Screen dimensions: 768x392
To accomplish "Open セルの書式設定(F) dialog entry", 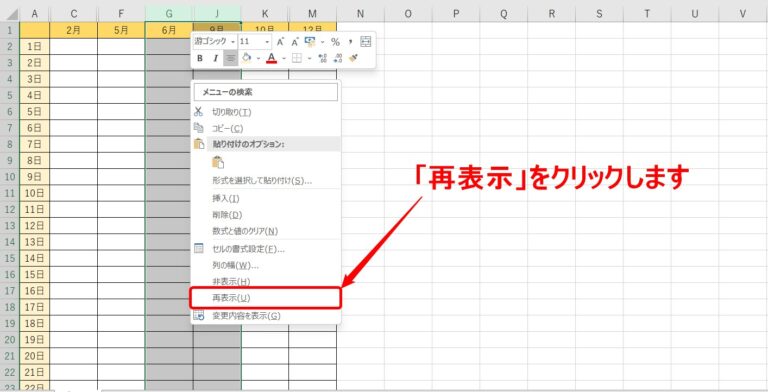I will [x=265, y=249].
